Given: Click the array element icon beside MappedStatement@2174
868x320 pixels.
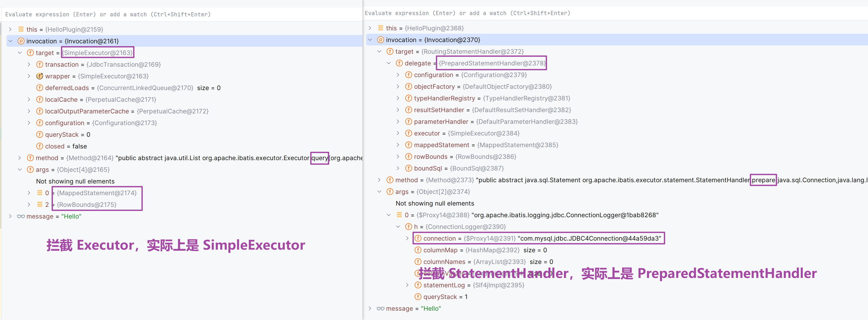Looking at the screenshot, I should 40,193.
